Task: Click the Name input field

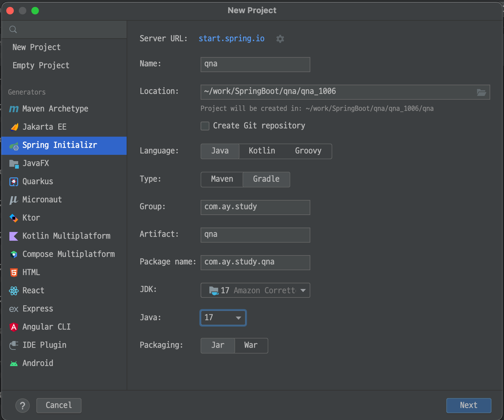Action: (x=255, y=65)
